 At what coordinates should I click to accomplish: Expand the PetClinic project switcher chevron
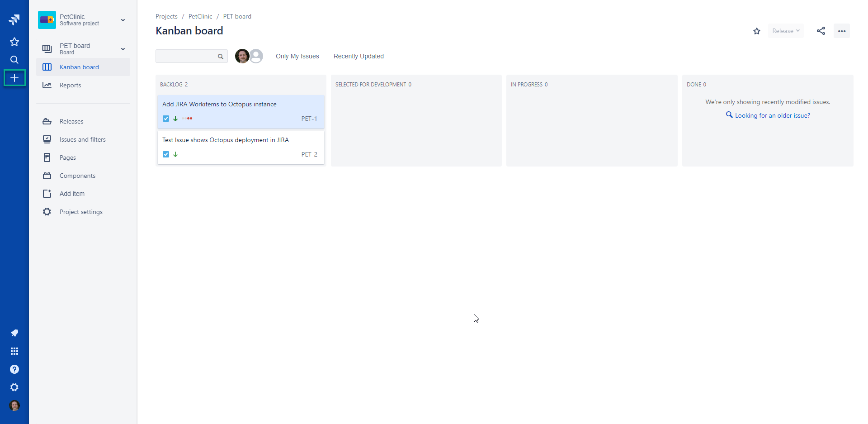(x=123, y=20)
